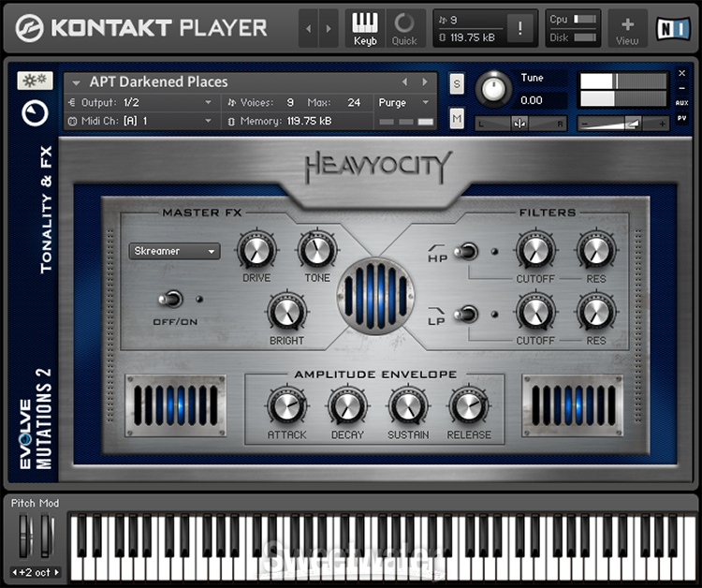This screenshot has width=702, height=588.
Task: Click the TONE knob
Action: pyautogui.click(x=317, y=250)
